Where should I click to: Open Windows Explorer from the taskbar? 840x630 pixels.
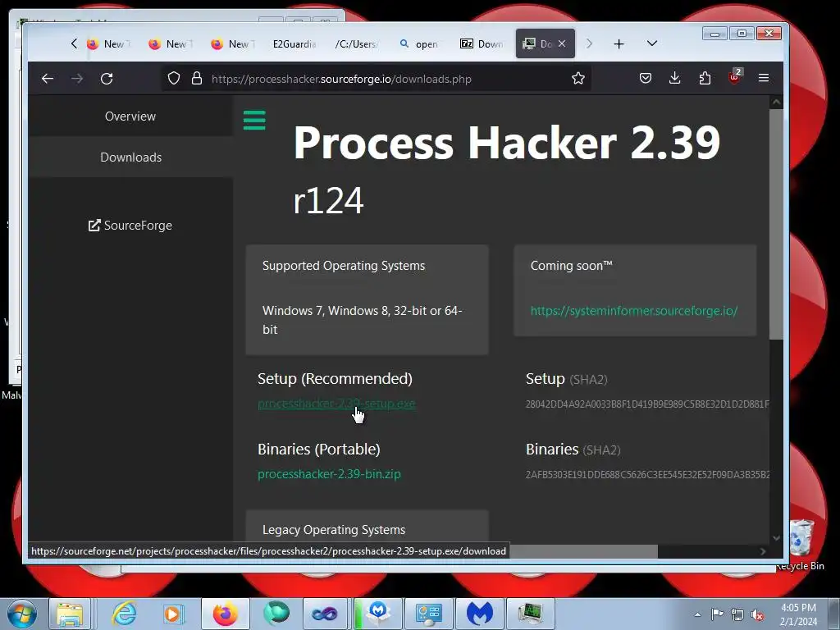coord(71,614)
